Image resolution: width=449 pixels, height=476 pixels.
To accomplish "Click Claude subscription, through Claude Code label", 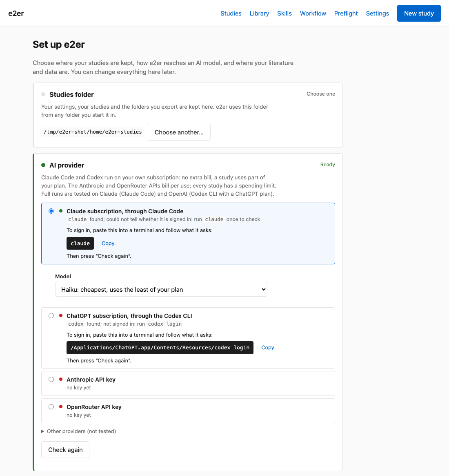I will [x=125, y=211].
